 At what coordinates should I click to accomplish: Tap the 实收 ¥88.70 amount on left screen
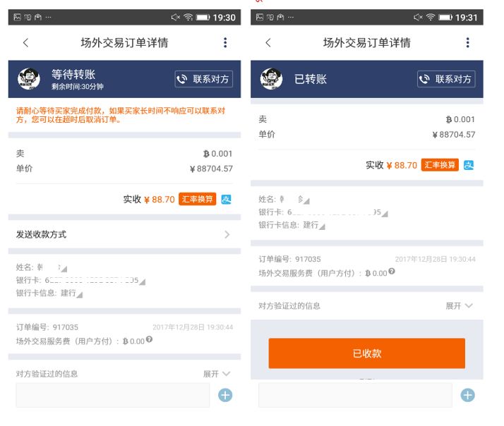click(x=149, y=199)
